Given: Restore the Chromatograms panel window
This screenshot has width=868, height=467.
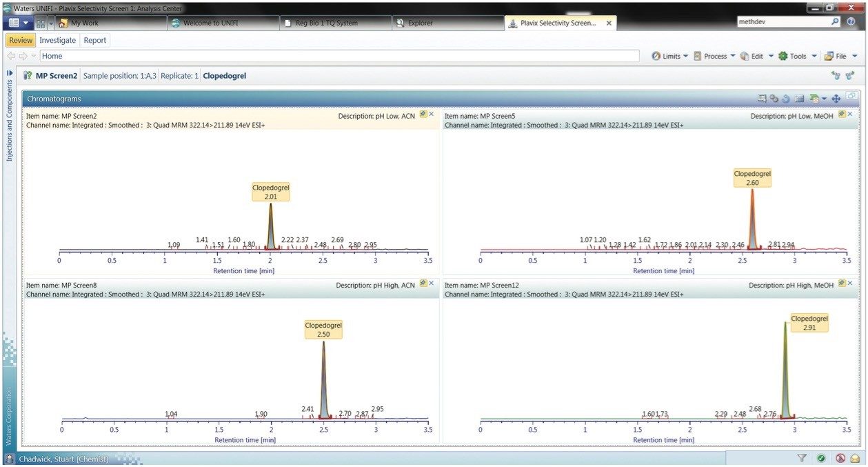Looking at the screenshot, I should 851,96.
